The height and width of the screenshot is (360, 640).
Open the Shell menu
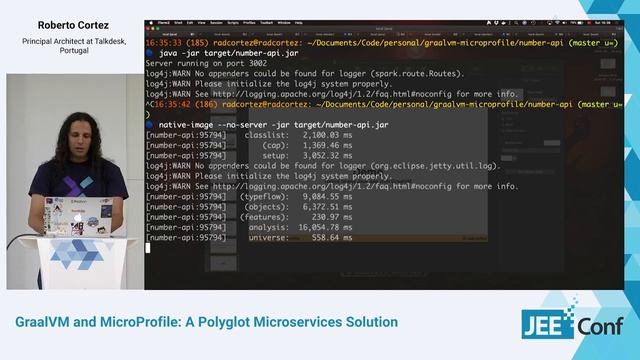pos(178,23)
